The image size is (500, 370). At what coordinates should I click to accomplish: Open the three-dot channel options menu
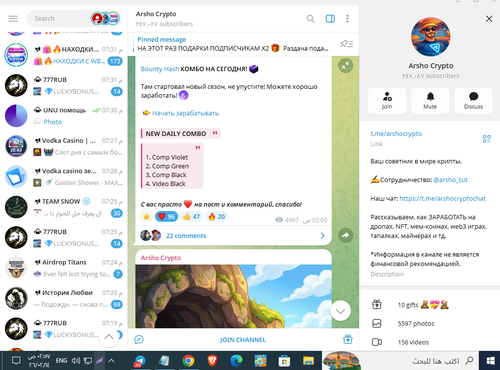(x=347, y=19)
